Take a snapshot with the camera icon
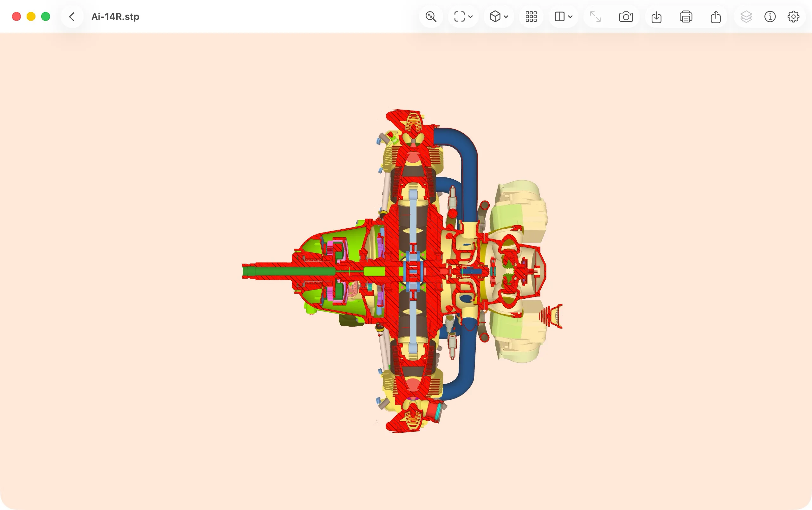The image size is (812, 510). [626, 16]
